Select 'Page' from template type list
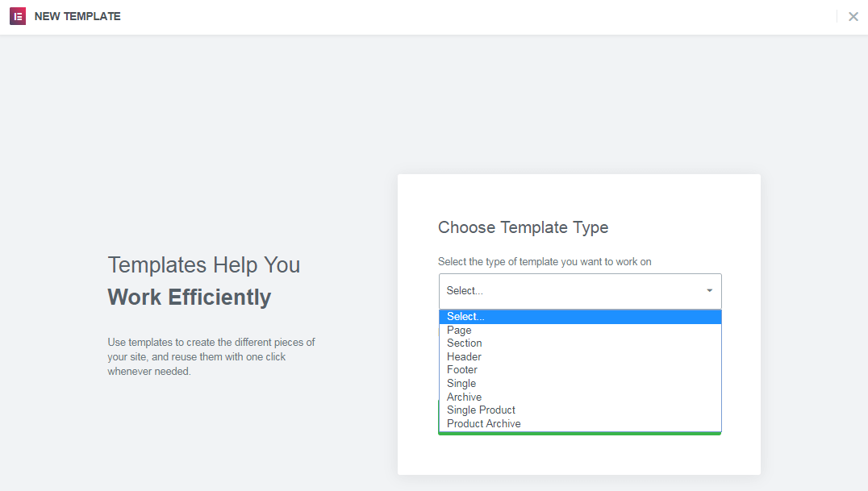The height and width of the screenshot is (491, 868). click(459, 330)
